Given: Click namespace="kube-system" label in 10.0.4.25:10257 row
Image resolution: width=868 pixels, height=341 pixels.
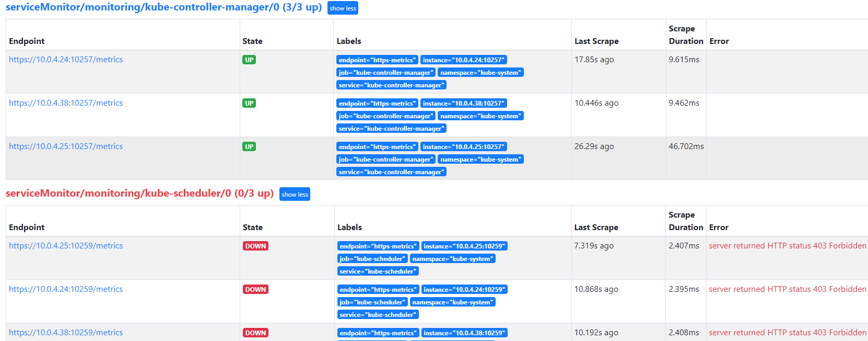Looking at the screenshot, I should click(480, 160).
